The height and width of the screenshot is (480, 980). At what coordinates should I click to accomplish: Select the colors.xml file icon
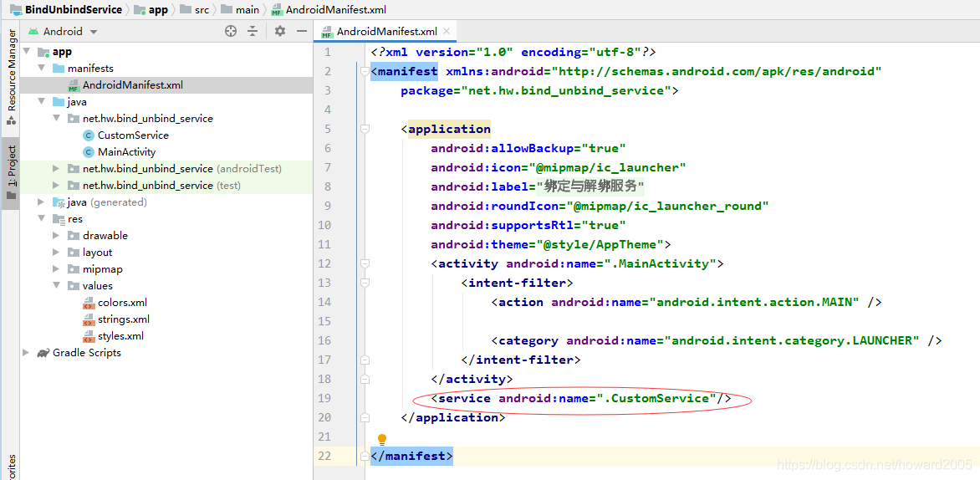tap(89, 303)
